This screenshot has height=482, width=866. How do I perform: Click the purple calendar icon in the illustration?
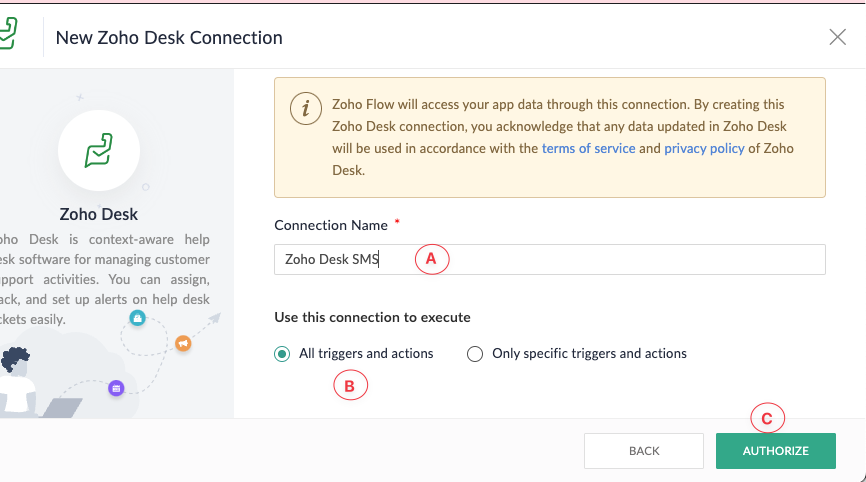116,388
